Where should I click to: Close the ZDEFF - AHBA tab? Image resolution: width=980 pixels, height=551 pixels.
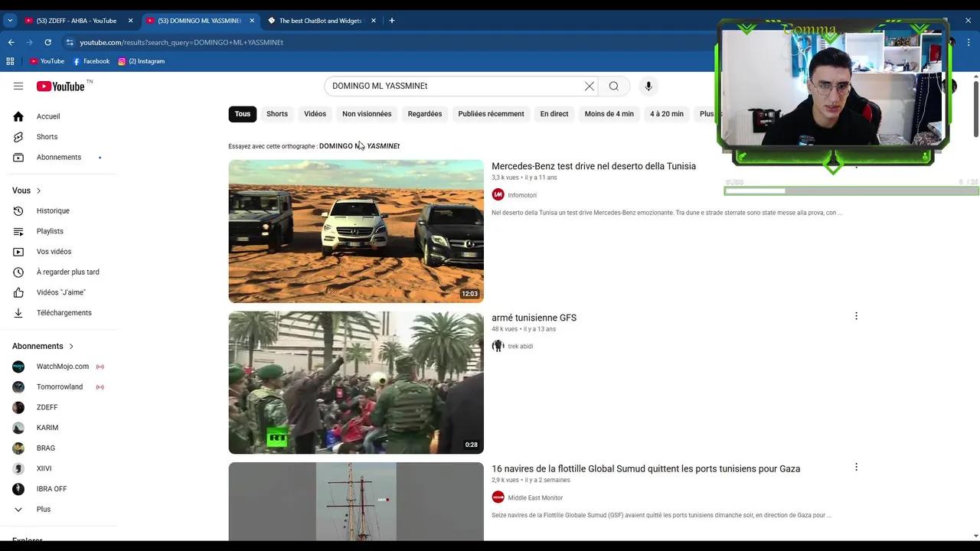pyautogui.click(x=131, y=21)
